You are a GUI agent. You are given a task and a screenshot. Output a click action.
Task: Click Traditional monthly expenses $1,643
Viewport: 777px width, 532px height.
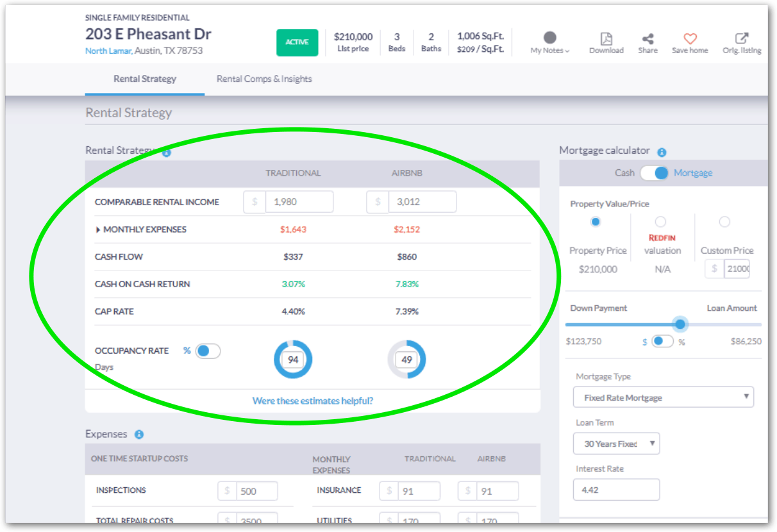[293, 229]
